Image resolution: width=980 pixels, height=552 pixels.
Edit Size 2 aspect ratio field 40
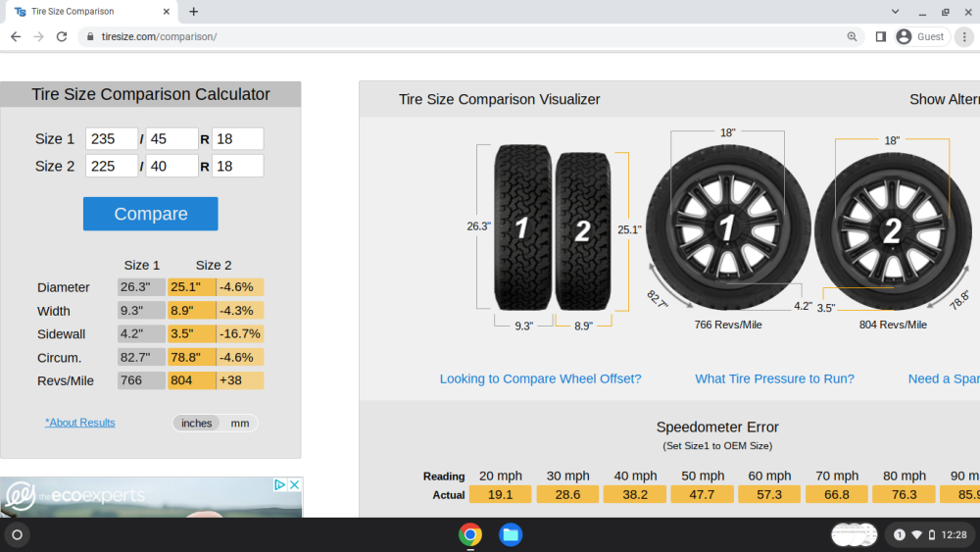[x=171, y=167]
